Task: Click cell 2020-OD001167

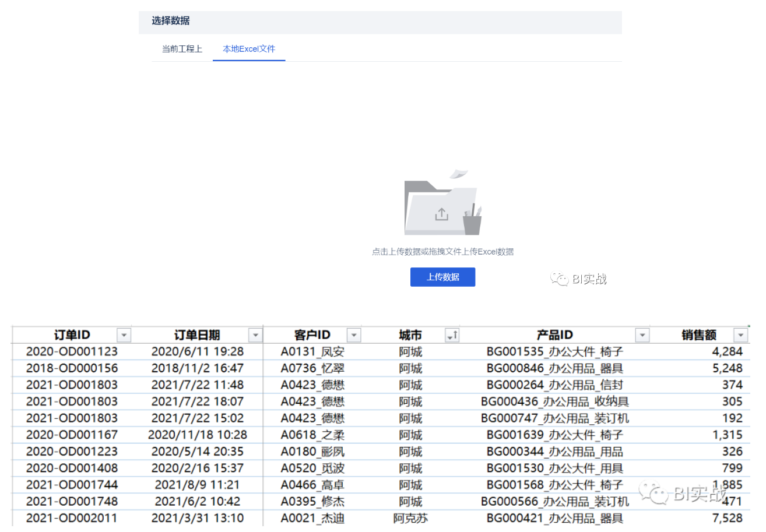Action: coord(72,435)
